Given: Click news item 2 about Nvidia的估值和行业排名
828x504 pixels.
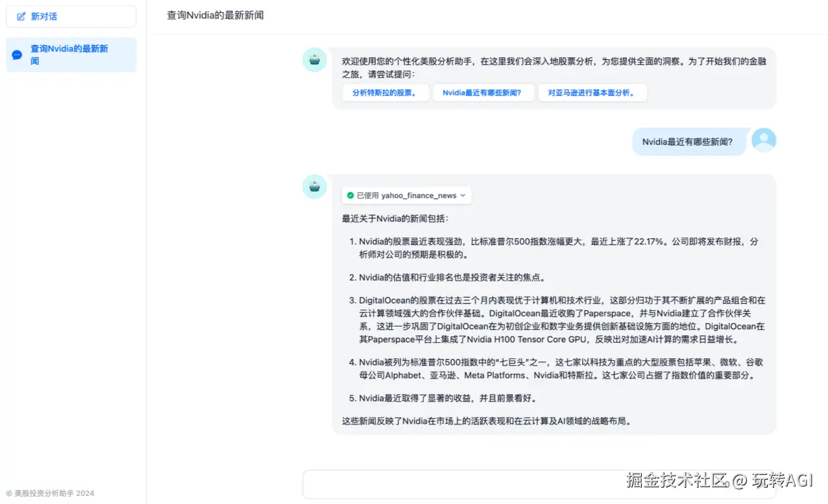Looking at the screenshot, I should coord(451,277).
